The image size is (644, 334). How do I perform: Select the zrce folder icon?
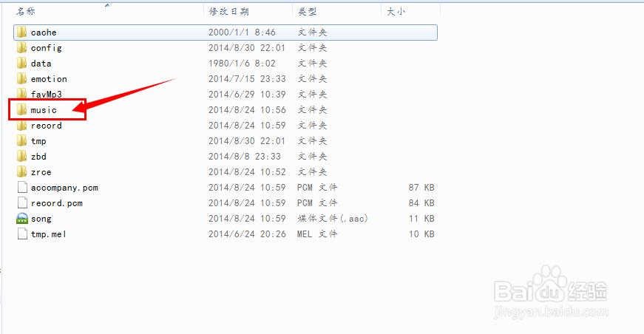coord(22,172)
